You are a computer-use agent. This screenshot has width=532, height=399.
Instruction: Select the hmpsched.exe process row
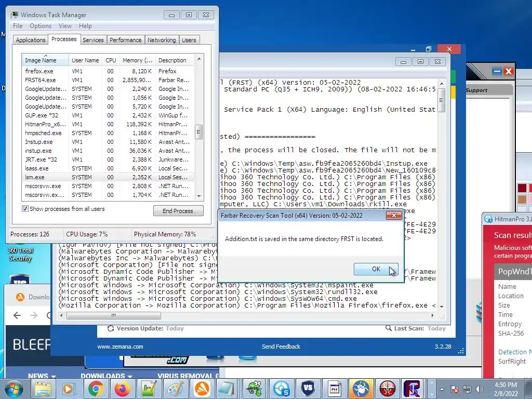point(108,133)
